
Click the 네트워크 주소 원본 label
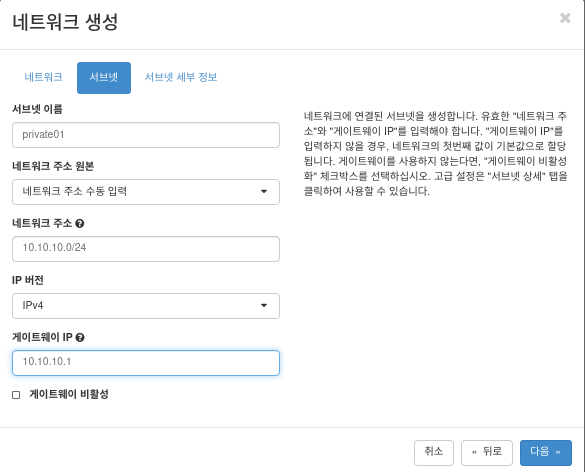(53, 166)
